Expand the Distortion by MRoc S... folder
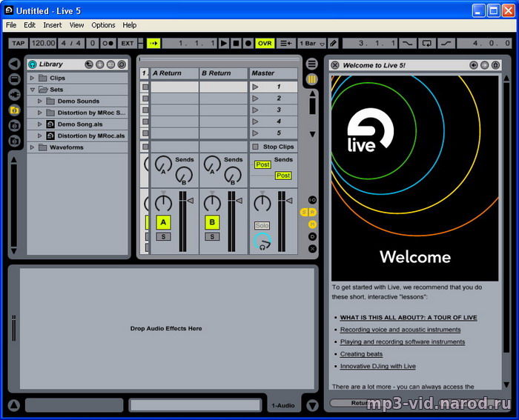 pos(40,113)
